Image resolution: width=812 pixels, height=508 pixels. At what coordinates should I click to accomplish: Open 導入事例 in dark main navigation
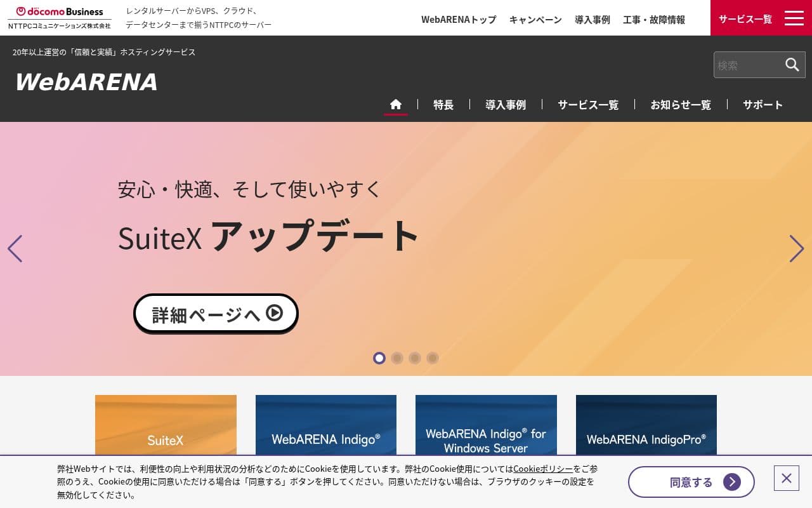[506, 105]
